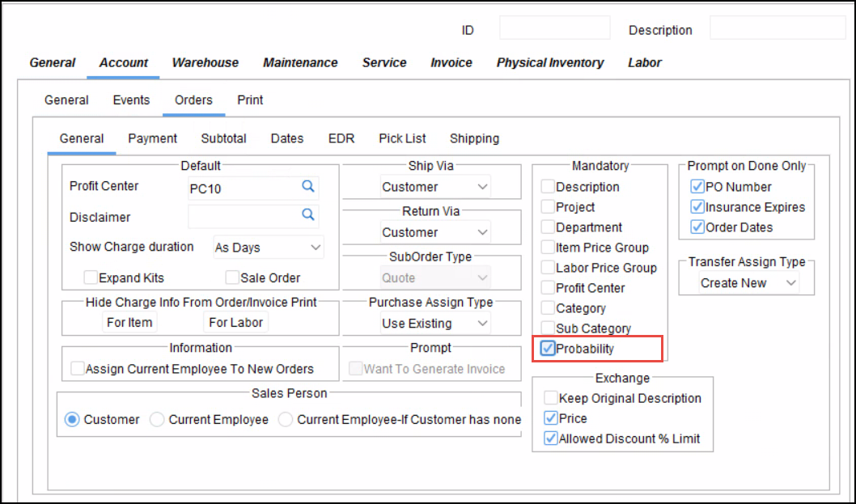
Task: Go to the Pick List tab
Action: pos(402,138)
